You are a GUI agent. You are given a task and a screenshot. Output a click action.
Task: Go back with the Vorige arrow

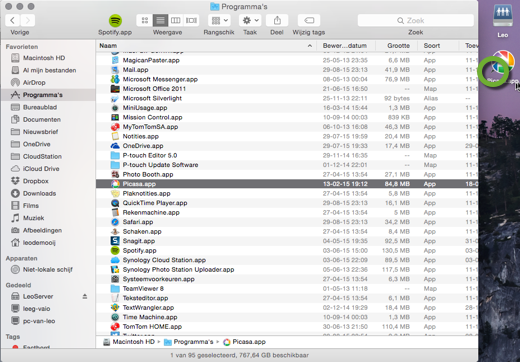(x=13, y=20)
